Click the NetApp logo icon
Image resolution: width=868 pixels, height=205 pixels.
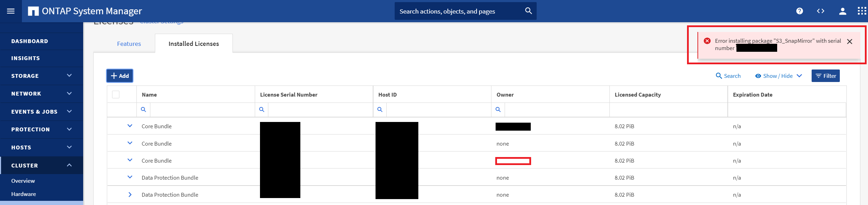(33, 11)
